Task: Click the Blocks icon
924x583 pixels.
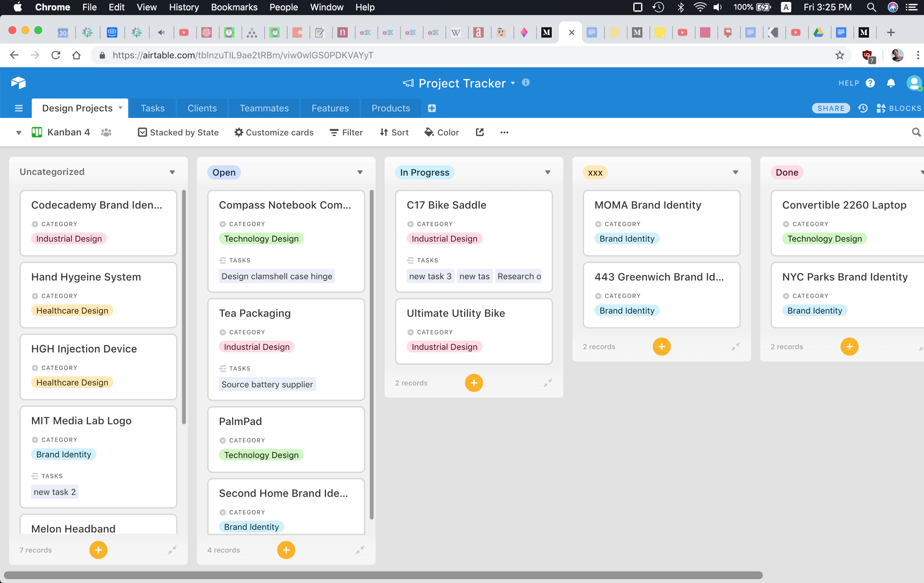Action: [881, 108]
